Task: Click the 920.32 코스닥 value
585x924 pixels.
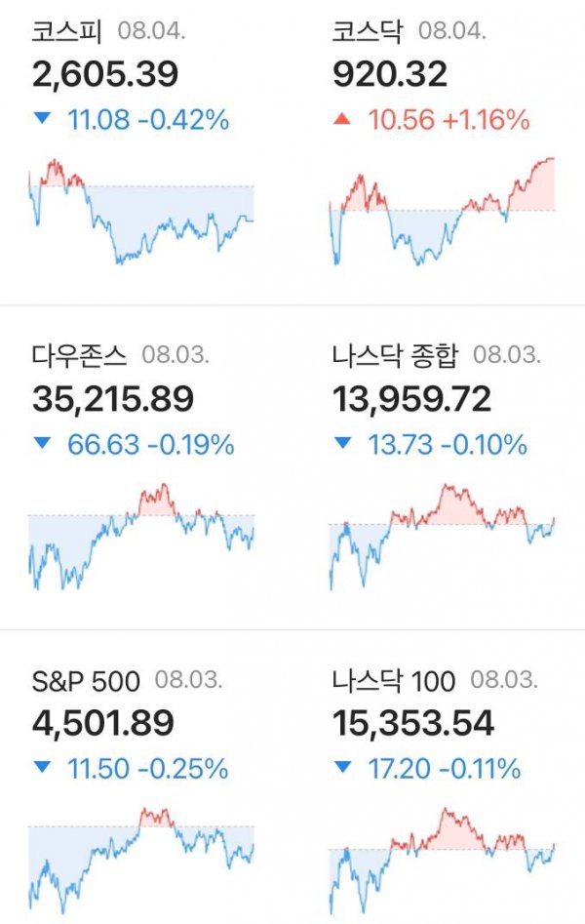Action: pyautogui.click(x=390, y=75)
